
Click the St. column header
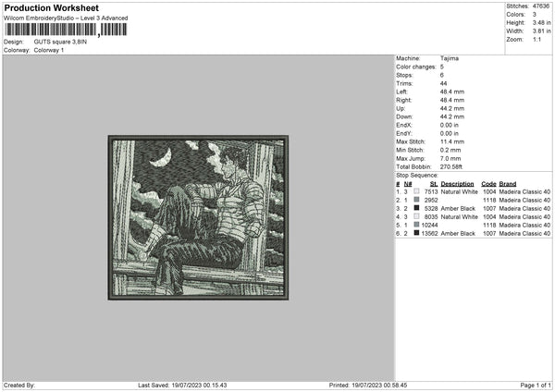pyautogui.click(x=434, y=184)
